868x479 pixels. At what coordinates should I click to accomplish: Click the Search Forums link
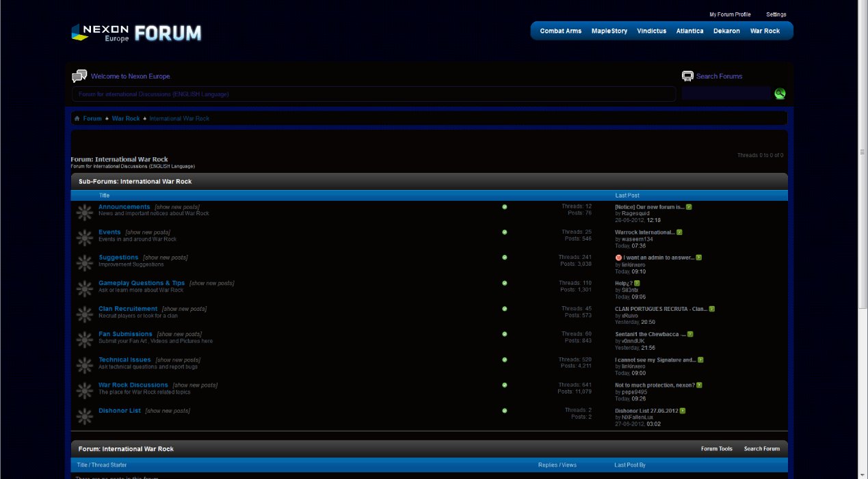pyautogui.click(x=719, y=77)
